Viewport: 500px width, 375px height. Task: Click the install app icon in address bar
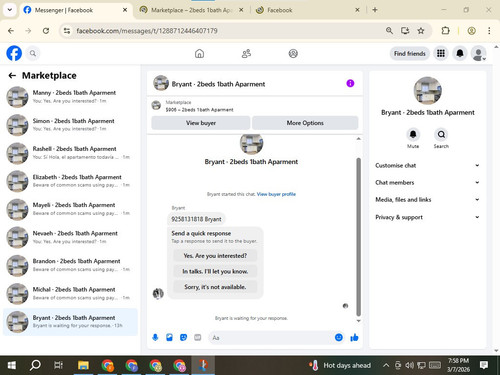click(x=405, y=31)
